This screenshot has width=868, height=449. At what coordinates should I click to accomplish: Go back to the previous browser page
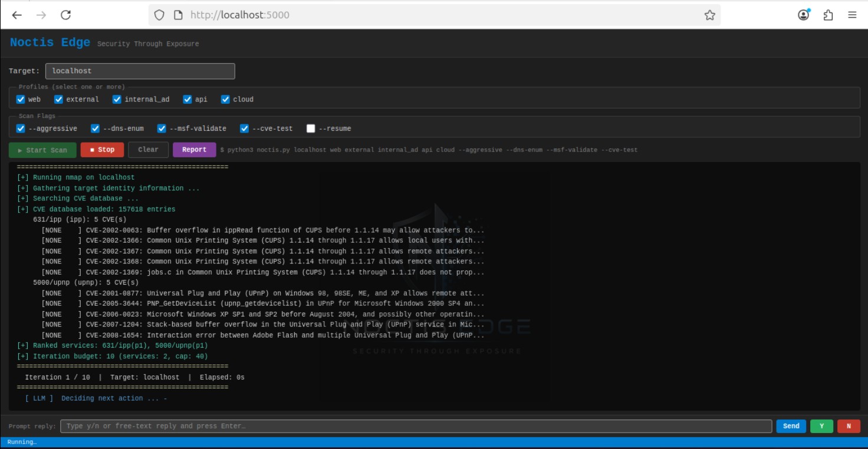[x=17, y=15]
